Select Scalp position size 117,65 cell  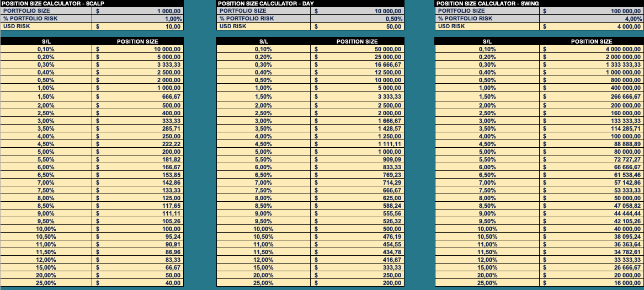click(137, 206)
